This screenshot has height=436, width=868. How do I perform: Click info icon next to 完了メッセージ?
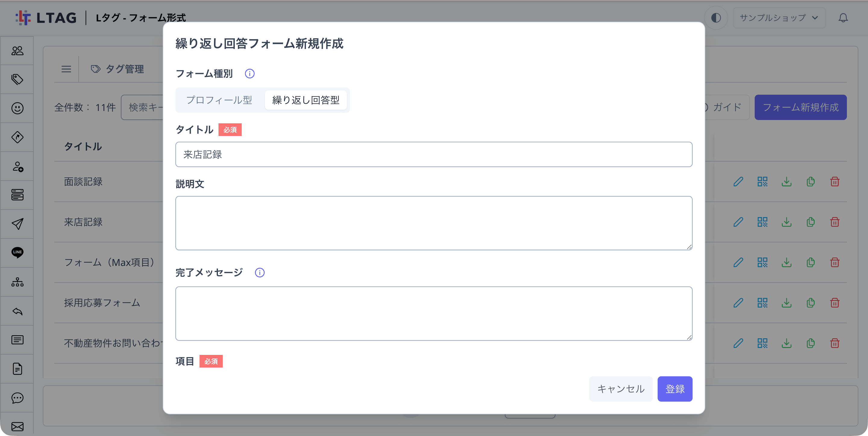tap(260, 273)
